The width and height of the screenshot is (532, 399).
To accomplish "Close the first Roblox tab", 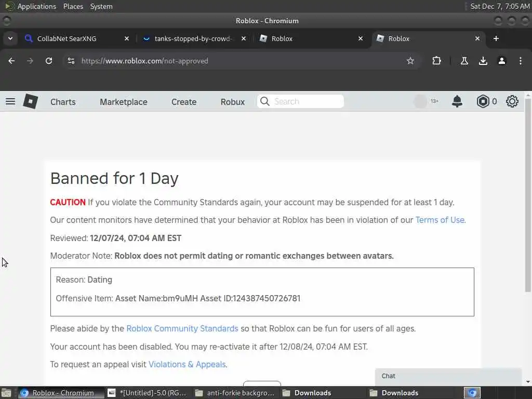I will [361, 38].
